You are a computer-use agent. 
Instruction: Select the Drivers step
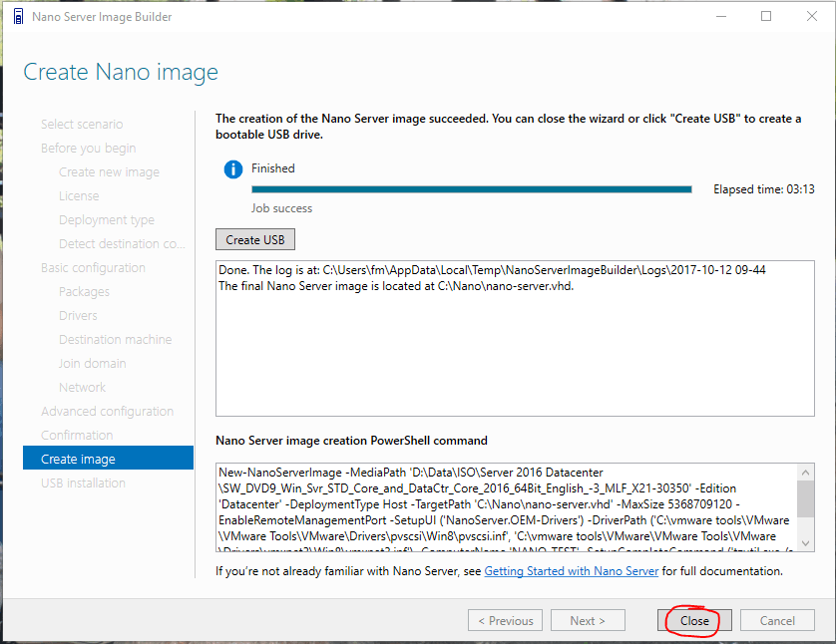[x=79, y=315]
